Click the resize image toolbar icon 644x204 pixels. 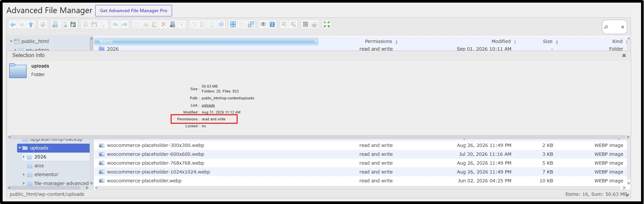(x=221, y=24)
